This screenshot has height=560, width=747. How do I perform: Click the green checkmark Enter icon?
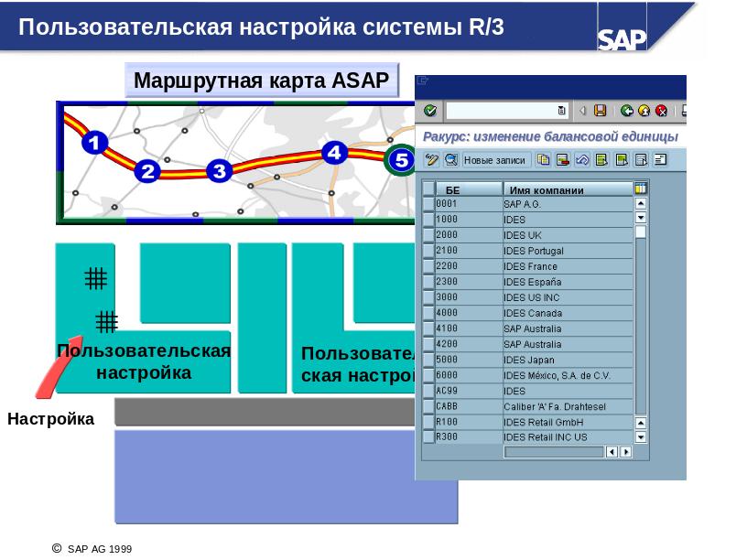click(429, 111)
